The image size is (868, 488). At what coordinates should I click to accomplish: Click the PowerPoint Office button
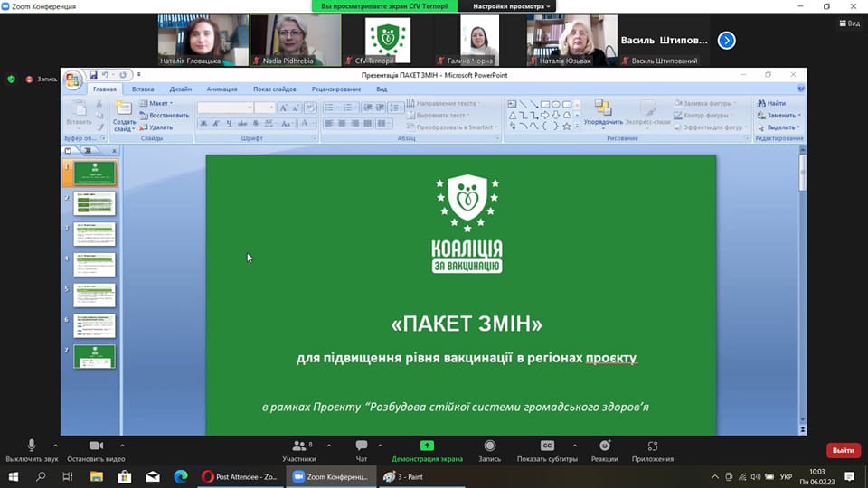(72, 80)
